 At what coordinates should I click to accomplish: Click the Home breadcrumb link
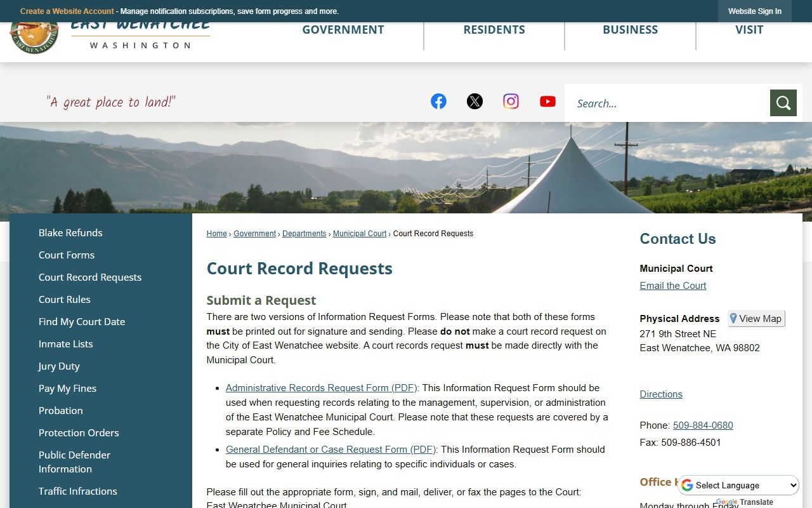point(216,234)
